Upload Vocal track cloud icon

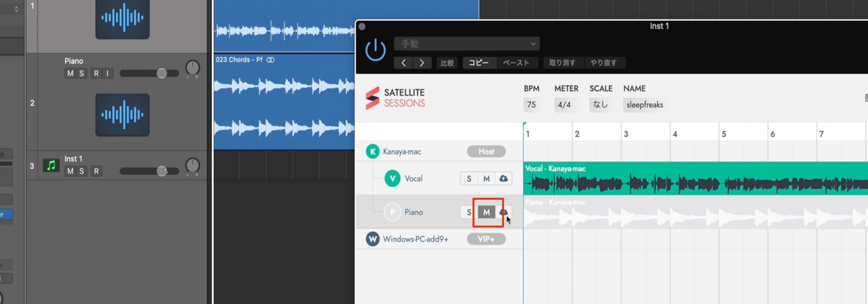point(504,179)
